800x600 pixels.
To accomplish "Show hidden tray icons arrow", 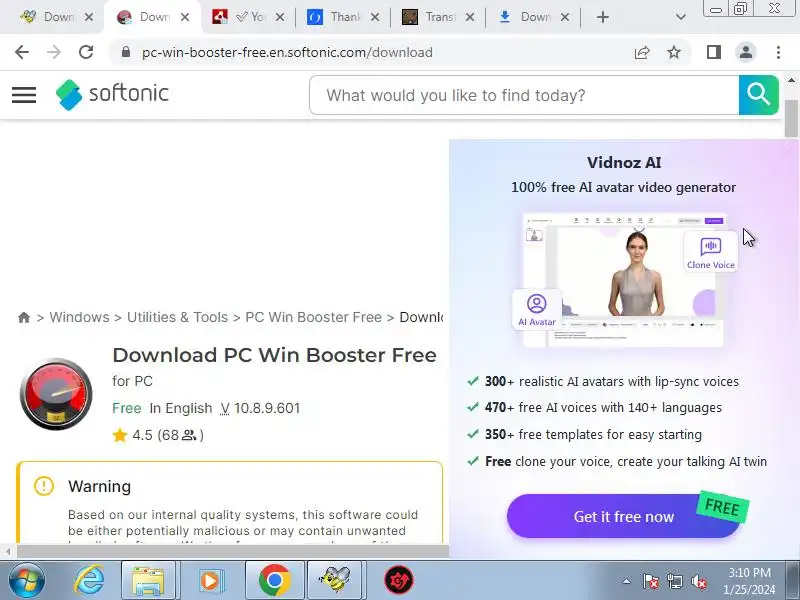I will (627, 581).
